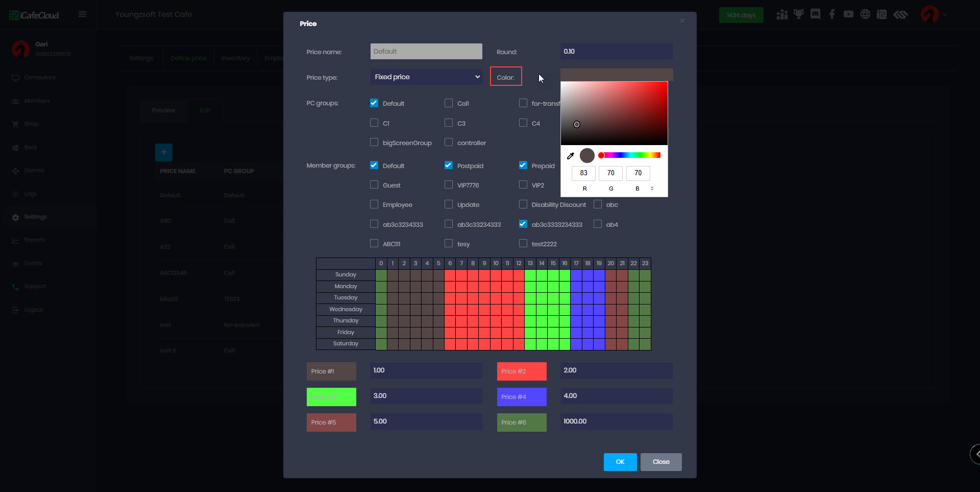Open Settings via its gear icon
This screenshot has width=980, height=492.
[x=15, y=217]
